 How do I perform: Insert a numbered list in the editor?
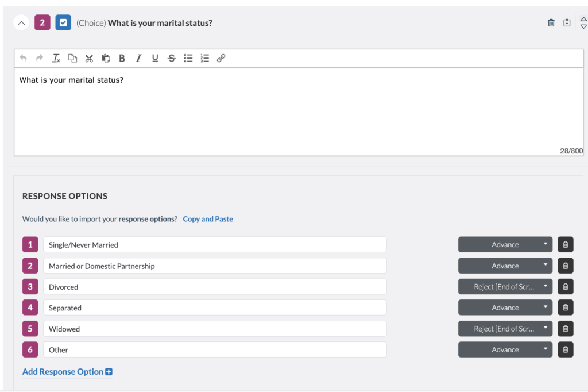click(x=204, y=57)
